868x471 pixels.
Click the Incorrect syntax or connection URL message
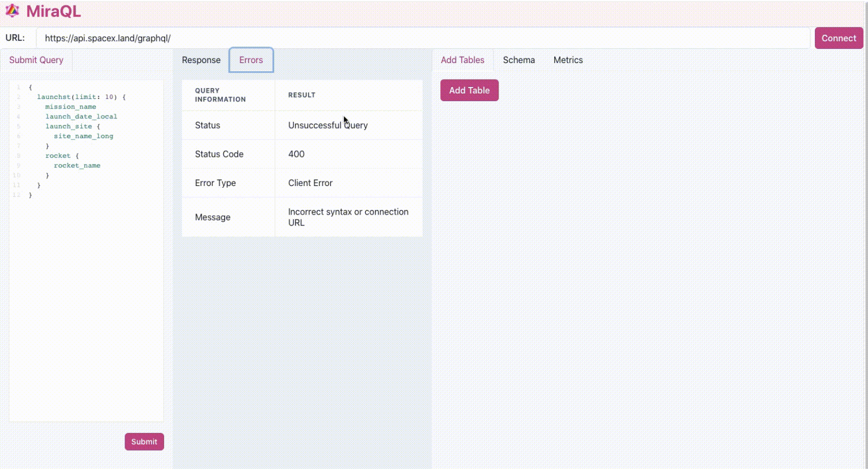tap(348, 217)
